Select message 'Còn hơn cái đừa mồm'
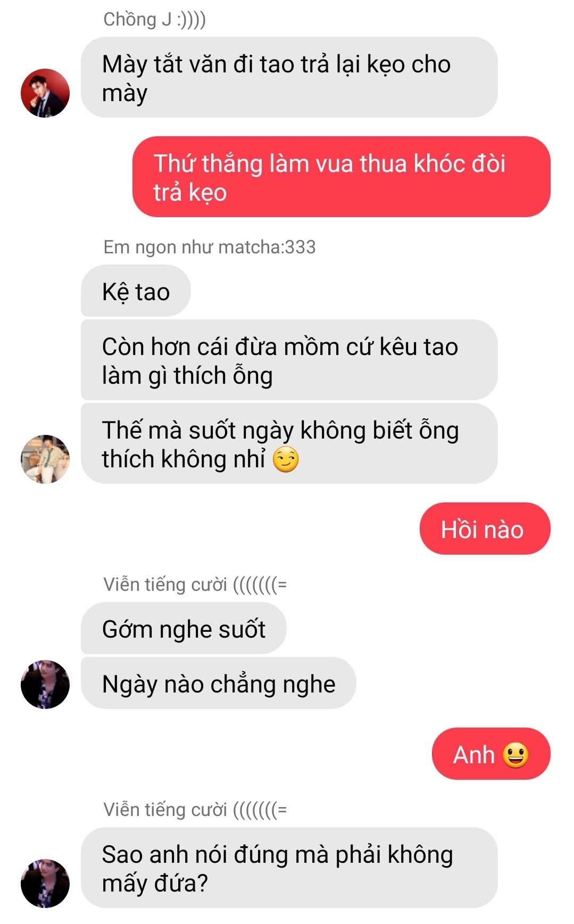Image resolution: width=574 pixels, height=924 pixels. tap(289, 360)
